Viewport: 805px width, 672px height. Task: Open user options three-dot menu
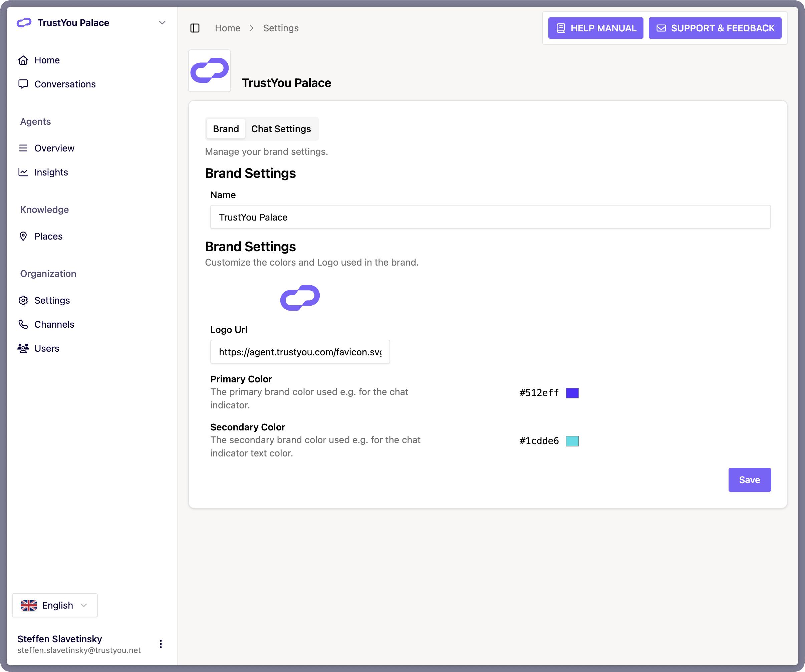pos(161,644)
